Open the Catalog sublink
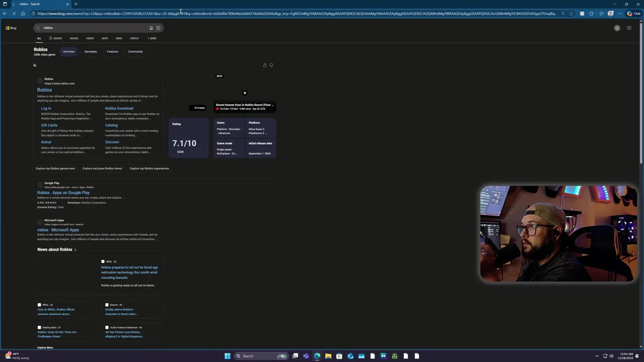644x362 pixels. (111, 125)
